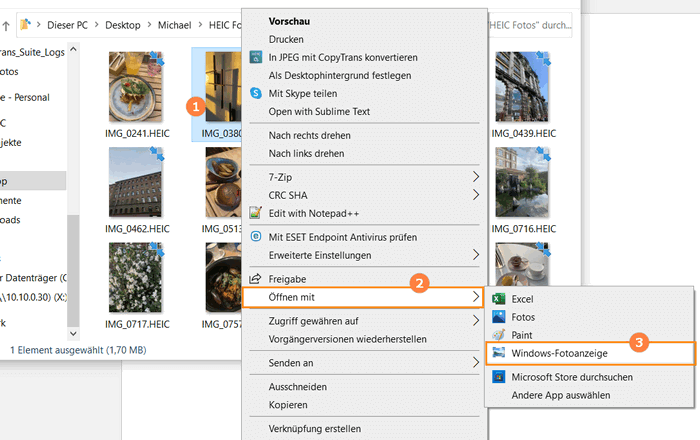Screen dimensions: 700x440
Task: Choose In JPEG mit CopyTrans konvertieren
Action: 343,57
